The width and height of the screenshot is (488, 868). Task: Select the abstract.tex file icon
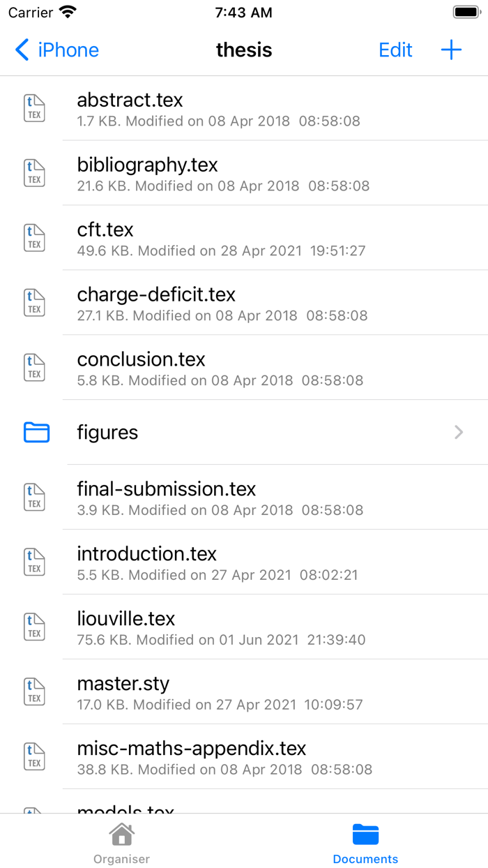coord(33,108)
